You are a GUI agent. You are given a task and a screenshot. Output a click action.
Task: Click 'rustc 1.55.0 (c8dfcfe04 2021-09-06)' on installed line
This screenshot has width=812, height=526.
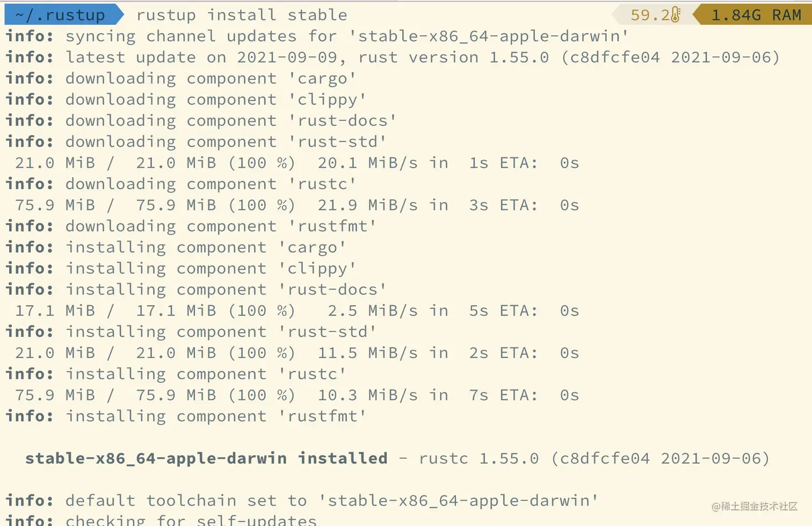pos(595,458)
